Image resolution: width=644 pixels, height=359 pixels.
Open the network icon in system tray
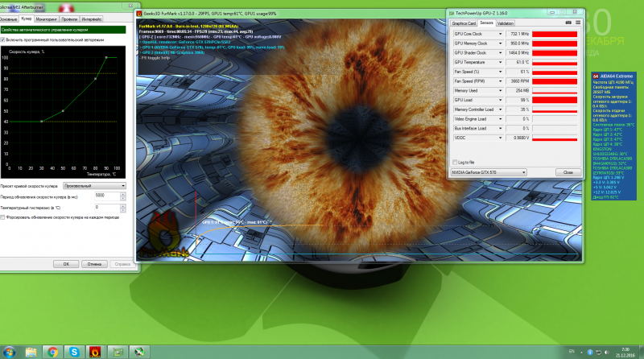coord(598,353)
